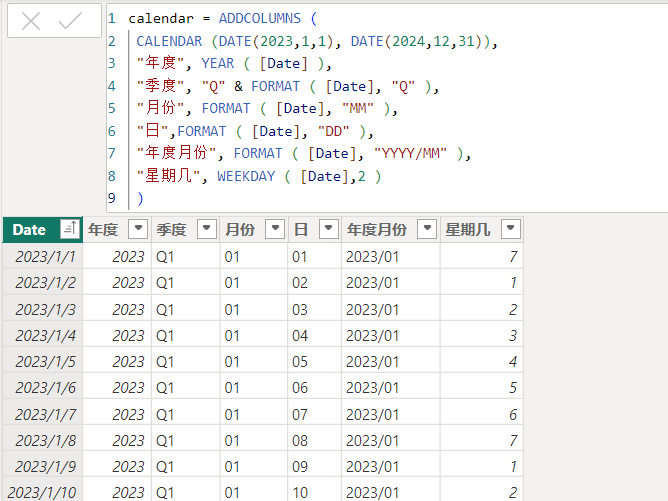Click the "YYYY/MM" format string in the formula
Screen dimensions: 668x501
[x=410, y=153]
